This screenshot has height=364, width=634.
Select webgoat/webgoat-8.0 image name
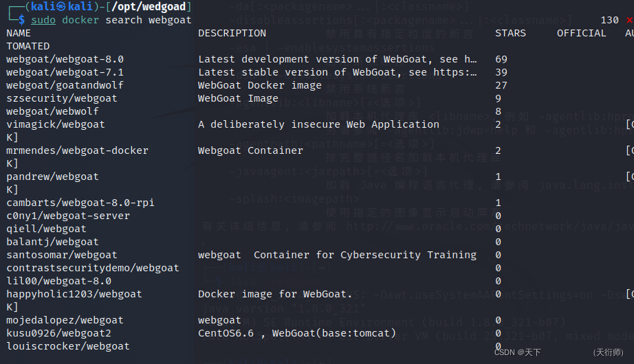click(x=65, y=59)
